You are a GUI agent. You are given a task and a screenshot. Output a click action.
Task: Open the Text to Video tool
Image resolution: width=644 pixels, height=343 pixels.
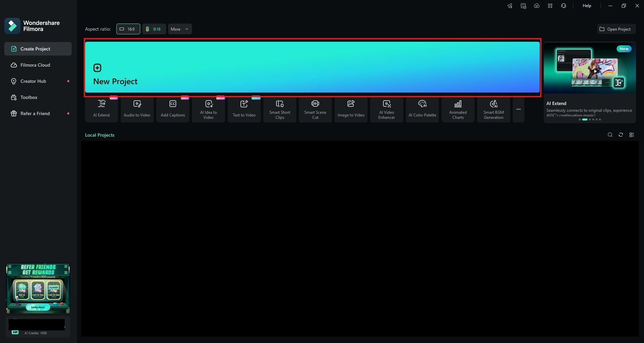click(x=244, y=110)
